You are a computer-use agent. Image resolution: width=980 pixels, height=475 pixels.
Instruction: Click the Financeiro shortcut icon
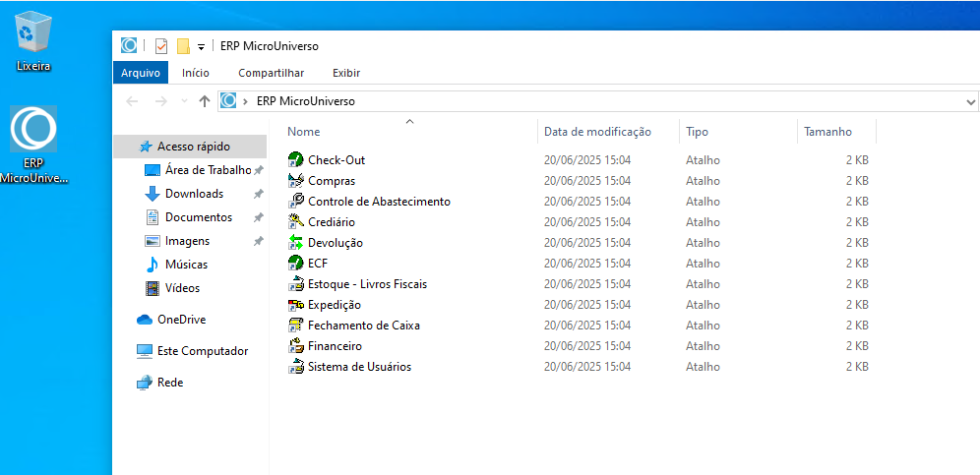(x=295, y=345)
